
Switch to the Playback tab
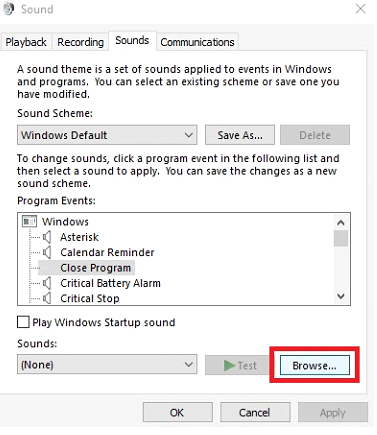coord(26,42)
